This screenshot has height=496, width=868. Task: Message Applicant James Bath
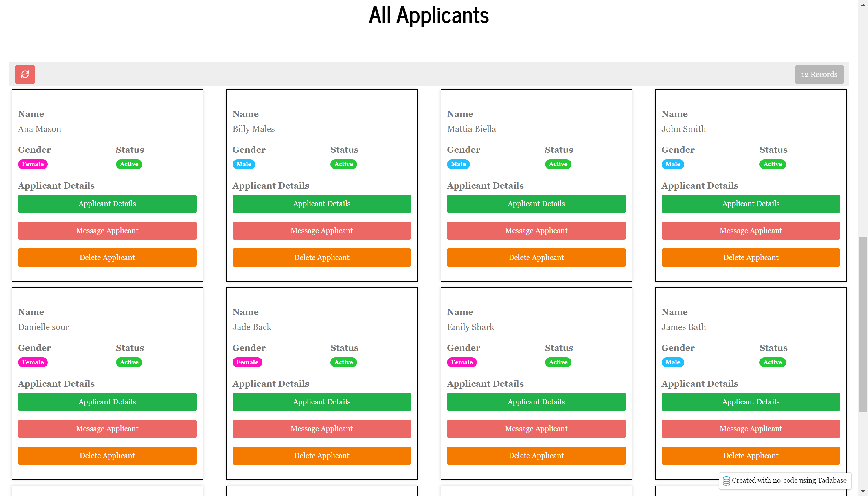tap(751, 429)
